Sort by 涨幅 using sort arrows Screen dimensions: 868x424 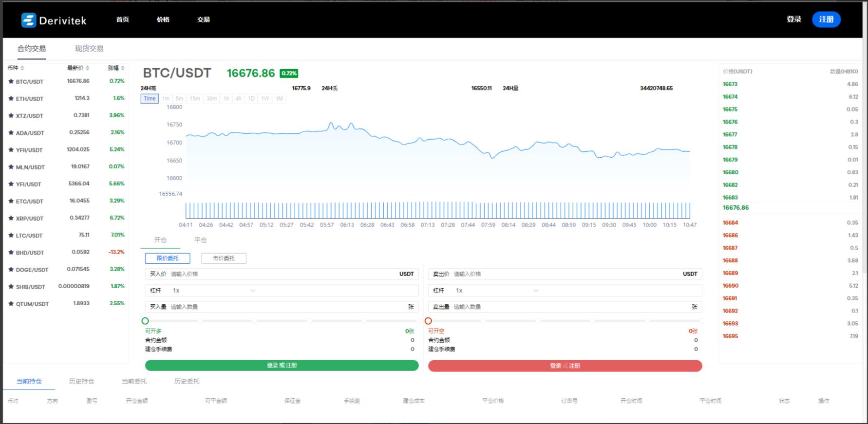point(123,68)
